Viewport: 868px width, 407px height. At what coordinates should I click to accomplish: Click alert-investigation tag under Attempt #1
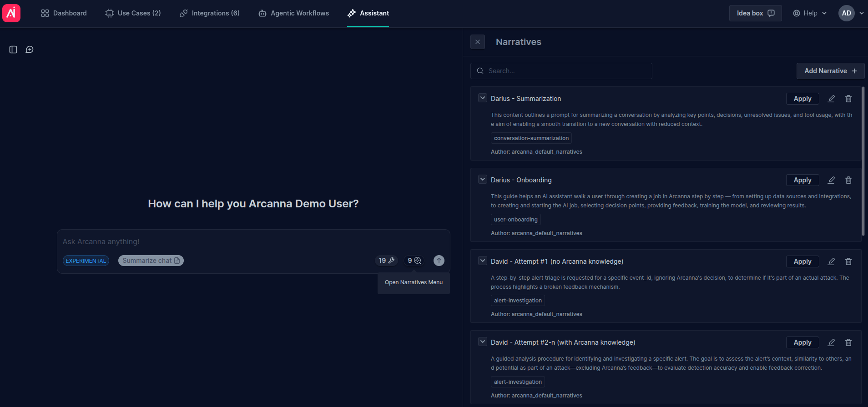coord(518,301)
